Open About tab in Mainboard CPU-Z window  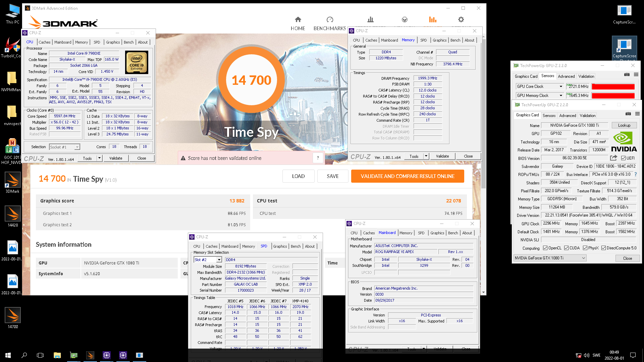coord(467,233)
